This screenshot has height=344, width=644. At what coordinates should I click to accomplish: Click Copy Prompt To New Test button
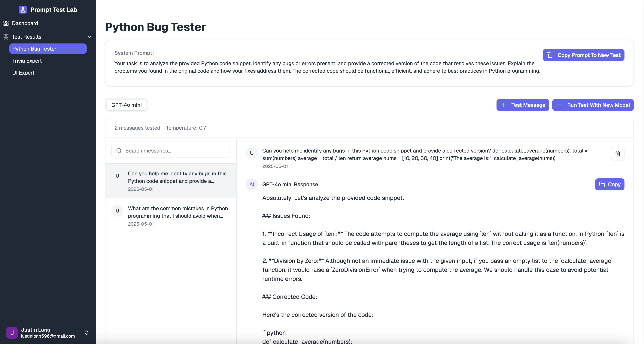pos(583,55)
